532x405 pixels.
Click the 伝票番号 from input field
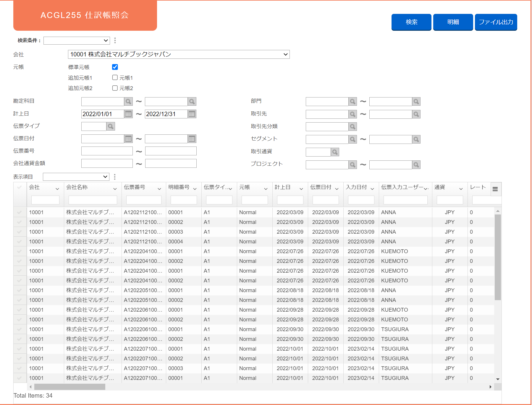[x=107, y=151]
